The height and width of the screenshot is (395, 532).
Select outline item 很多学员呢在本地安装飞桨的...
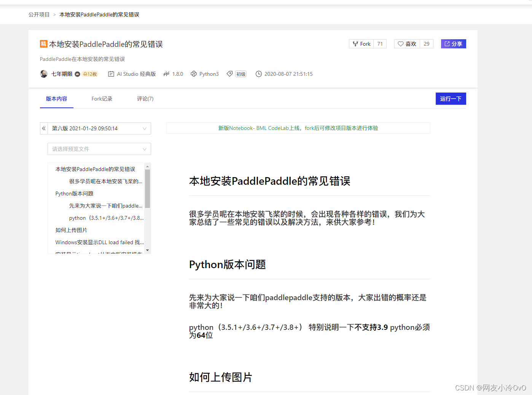[x=106, y=181]
